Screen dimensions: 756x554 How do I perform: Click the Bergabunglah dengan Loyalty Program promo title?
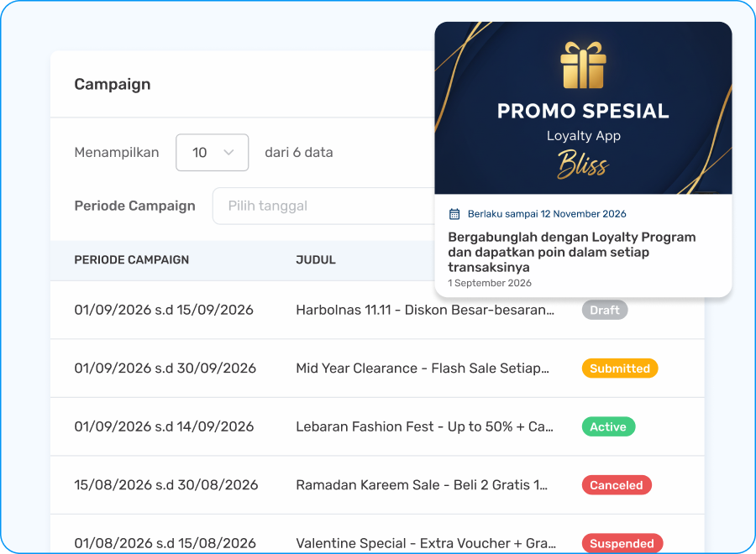click(x=571, y=252)
